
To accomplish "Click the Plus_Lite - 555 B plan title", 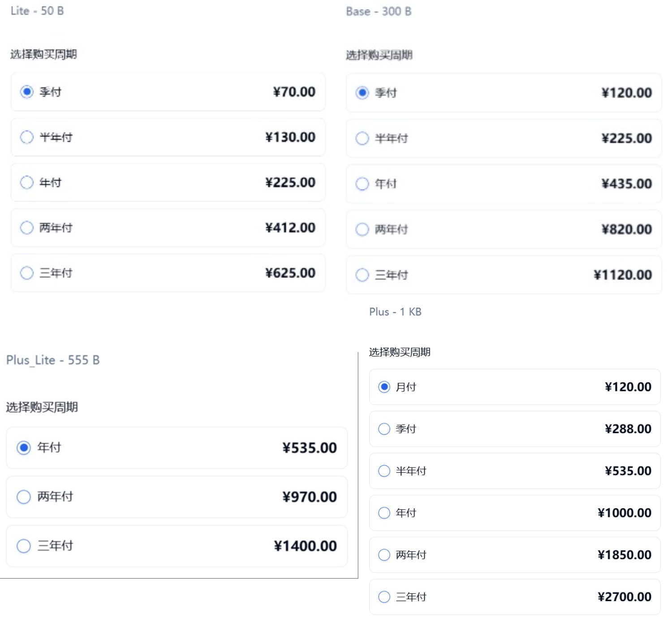I will click(53, 360).
